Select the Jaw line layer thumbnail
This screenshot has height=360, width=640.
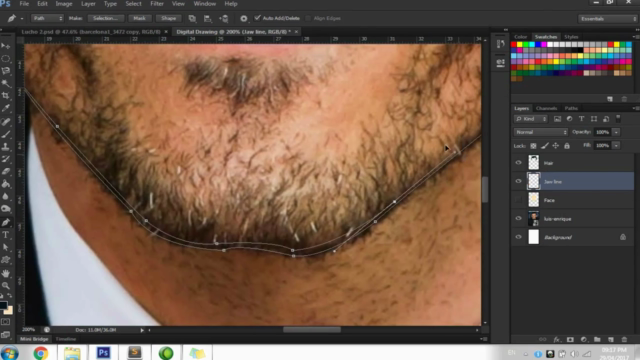point(533,181)
